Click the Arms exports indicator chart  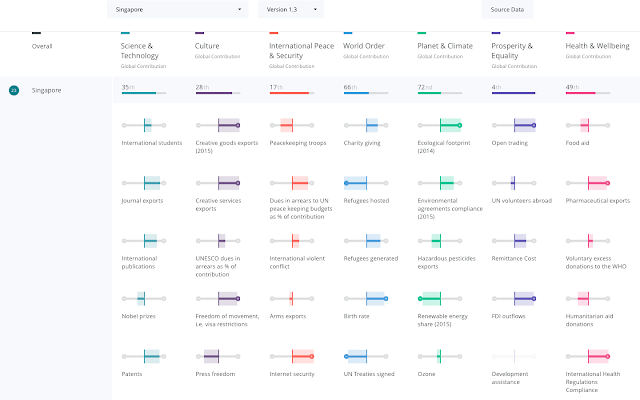[292, 298]
